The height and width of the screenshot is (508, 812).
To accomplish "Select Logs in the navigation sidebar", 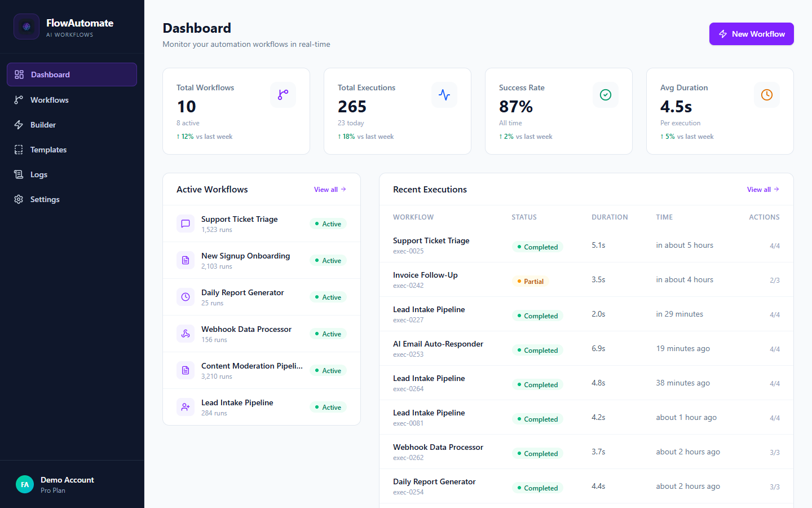I will (x=38, y=174).
